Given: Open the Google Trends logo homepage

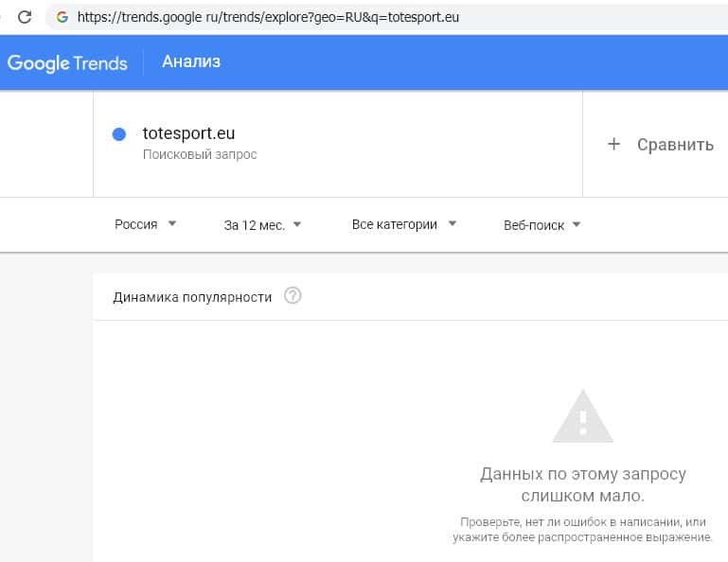Looking at the screenshot, I should pyautogui.click(x=66, y=63).
